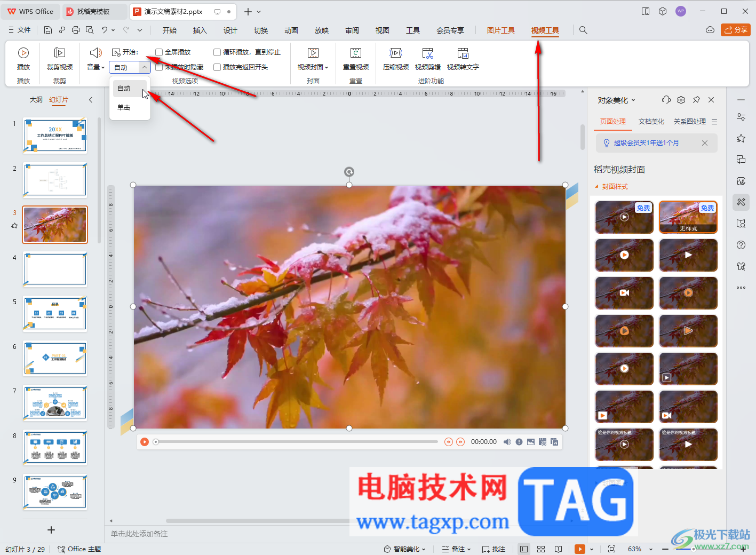756x555 pixels.
Task: Click rewind button on video control bar
Action: tap(448, 442)
